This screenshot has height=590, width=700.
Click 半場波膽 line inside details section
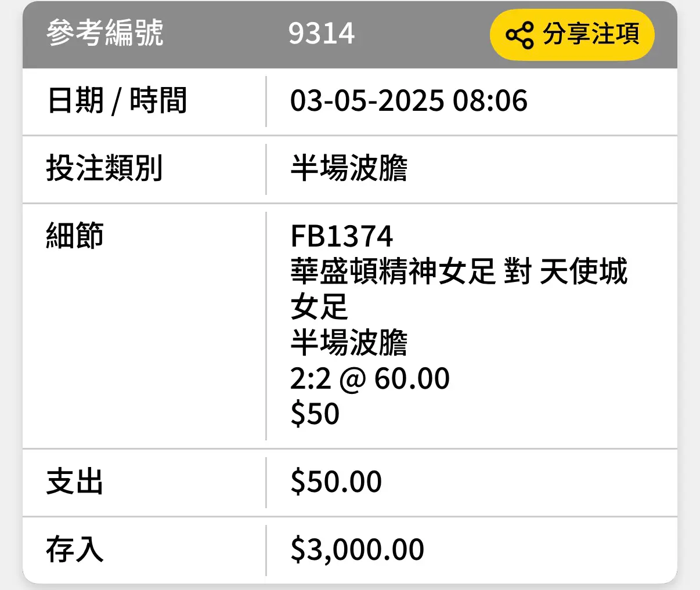(x=349, y=342)
